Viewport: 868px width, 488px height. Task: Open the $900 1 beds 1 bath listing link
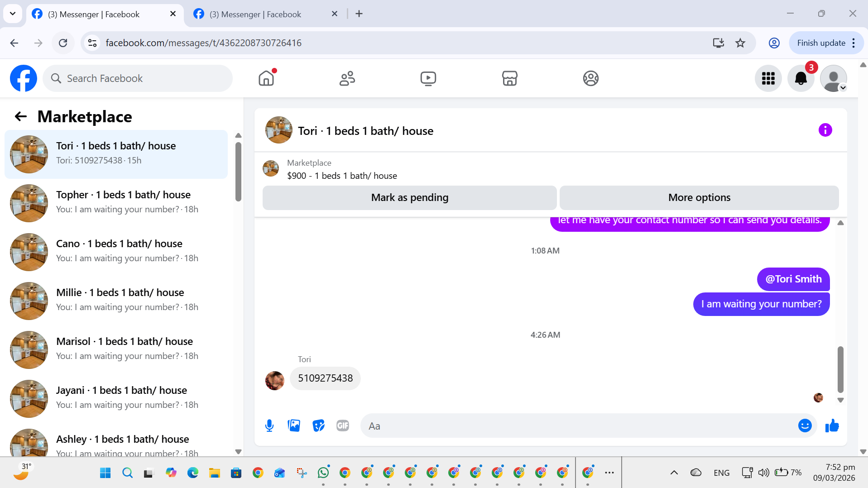[x=342, y=176]
